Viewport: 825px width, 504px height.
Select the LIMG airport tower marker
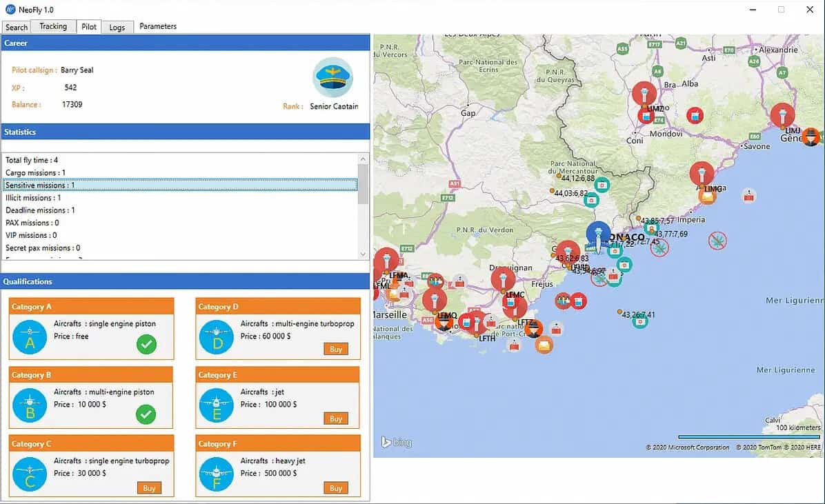(702, 174)
